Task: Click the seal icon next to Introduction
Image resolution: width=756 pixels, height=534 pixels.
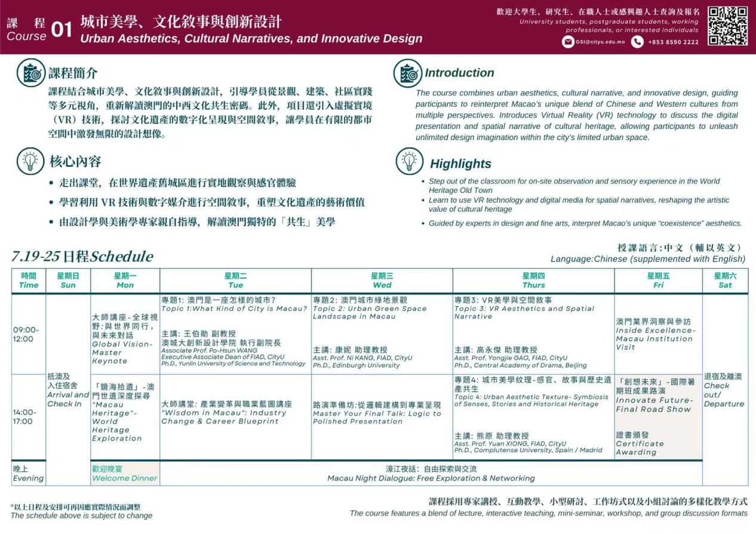Action: 407,73
